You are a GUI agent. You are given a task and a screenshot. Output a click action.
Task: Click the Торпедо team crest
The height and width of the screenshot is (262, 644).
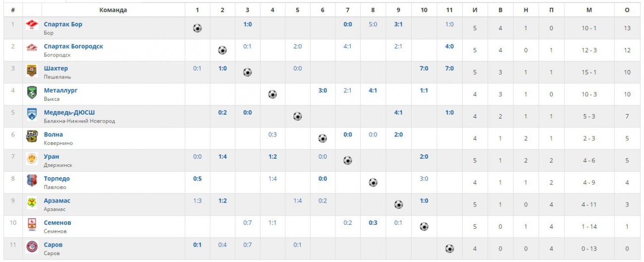tap(32, 181)
